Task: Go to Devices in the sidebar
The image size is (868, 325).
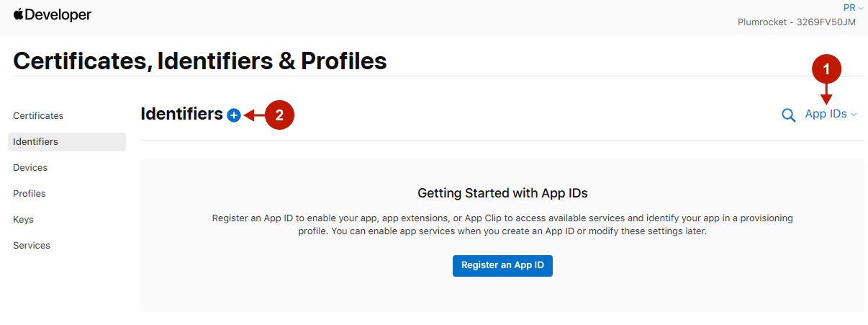Action: 30,168
